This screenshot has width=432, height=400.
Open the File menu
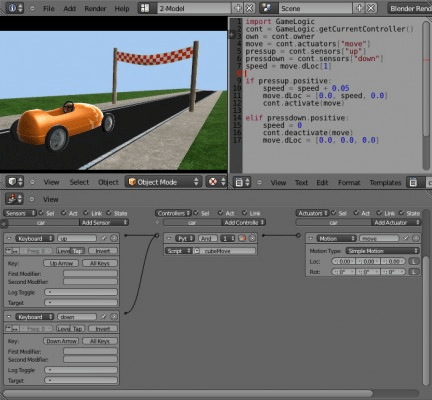pos(49,8)
